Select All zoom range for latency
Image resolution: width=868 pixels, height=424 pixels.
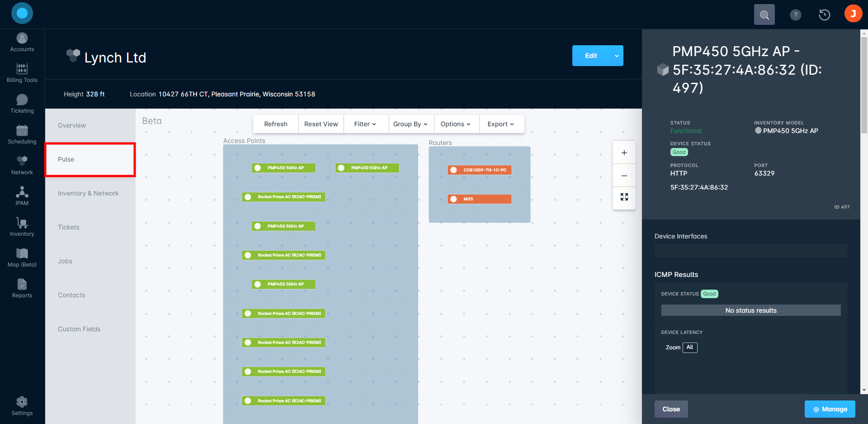690,348
